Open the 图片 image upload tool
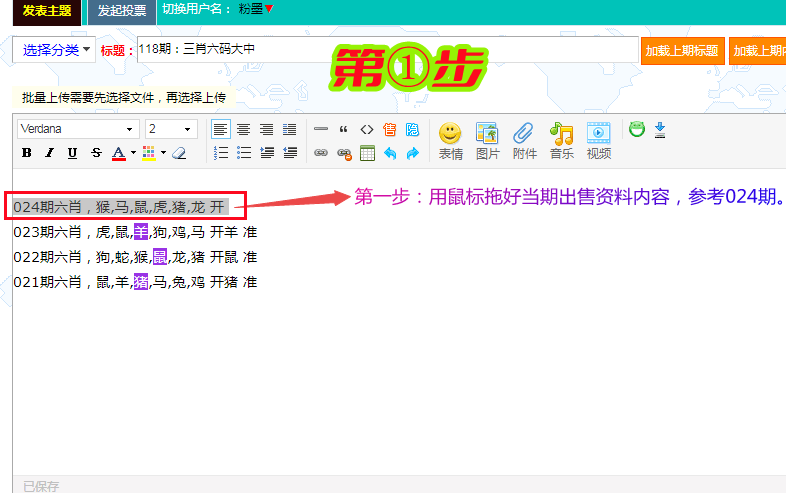 487,140
